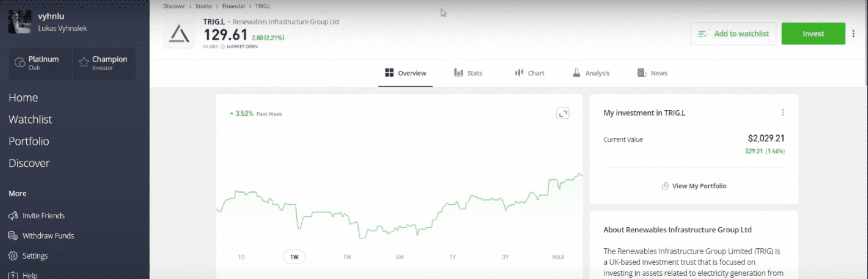The width and height of the screenshot is (868, 279).
Task: Click the 2.80 (2.21%) daily change
Action: 268,38
